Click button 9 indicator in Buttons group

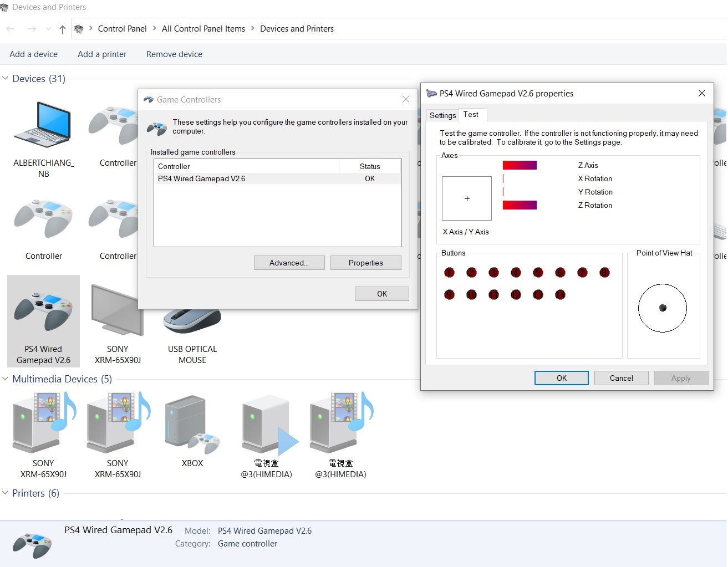(x=449, y=294)
